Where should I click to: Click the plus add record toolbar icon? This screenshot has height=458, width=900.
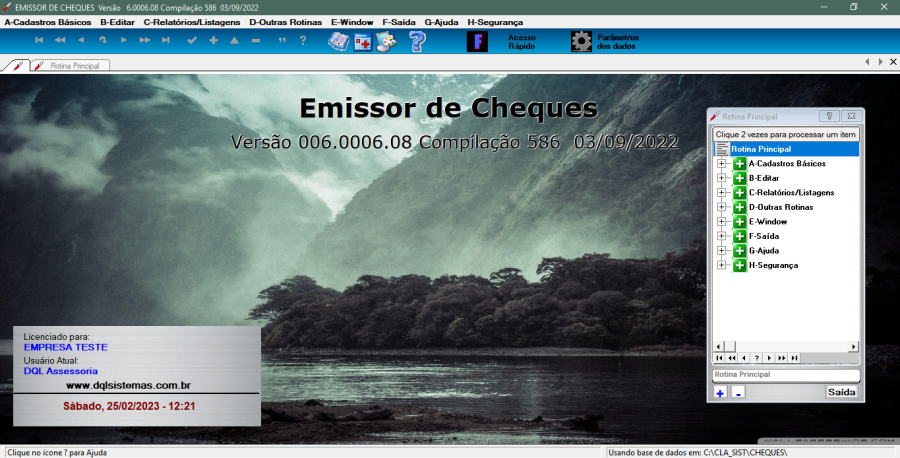(x=213, y=41)
